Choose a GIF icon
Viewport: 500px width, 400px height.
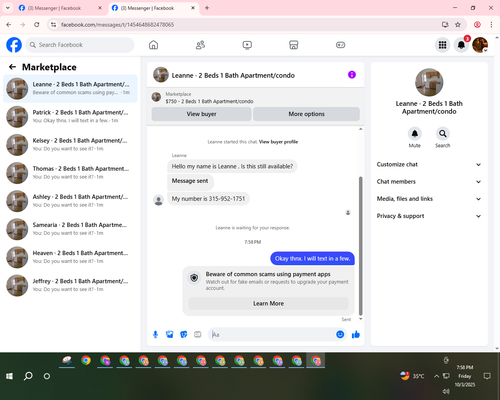tap(198, 334)
